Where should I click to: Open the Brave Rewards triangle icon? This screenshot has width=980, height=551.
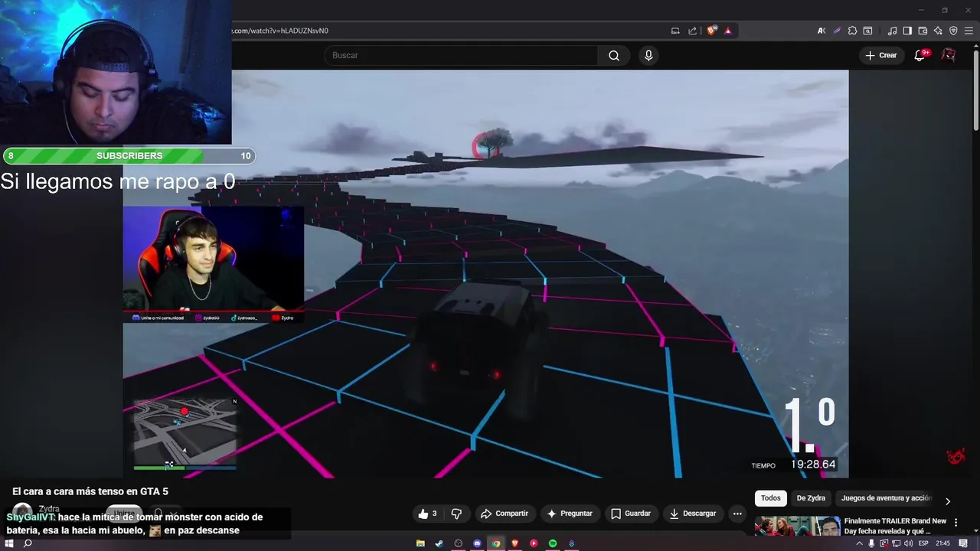[728, 31]
